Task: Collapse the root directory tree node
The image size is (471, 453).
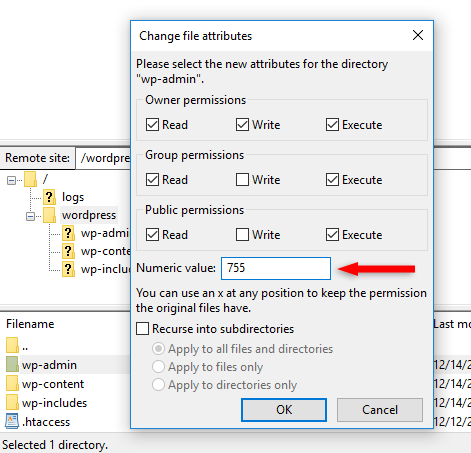Action: tap(11, 181)
